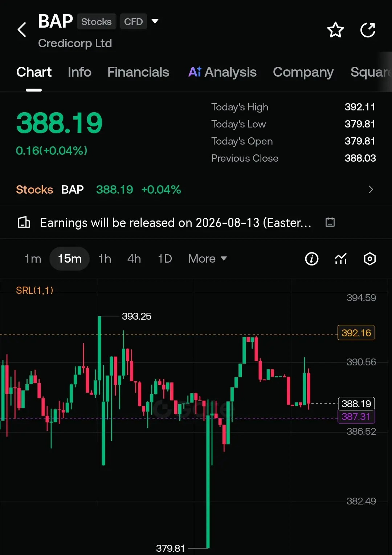Open the AI Analysis tab
Screen dimensions: 392x555
click(x=222, y=72)
